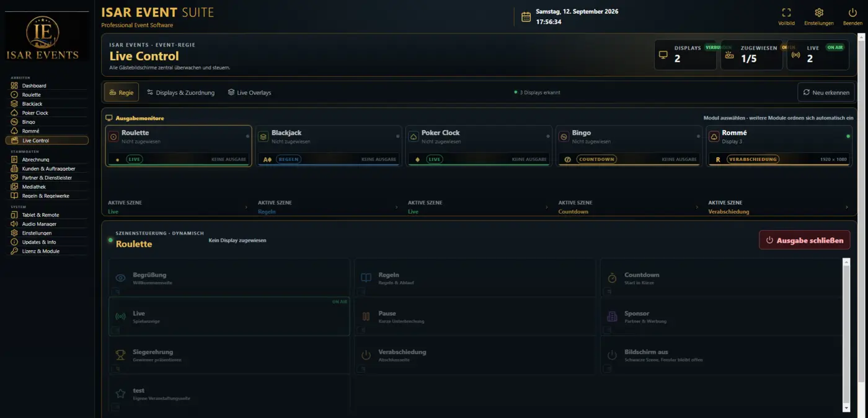Expand Rommé active scene chevron
868x418 pixels.
[847, 207]
